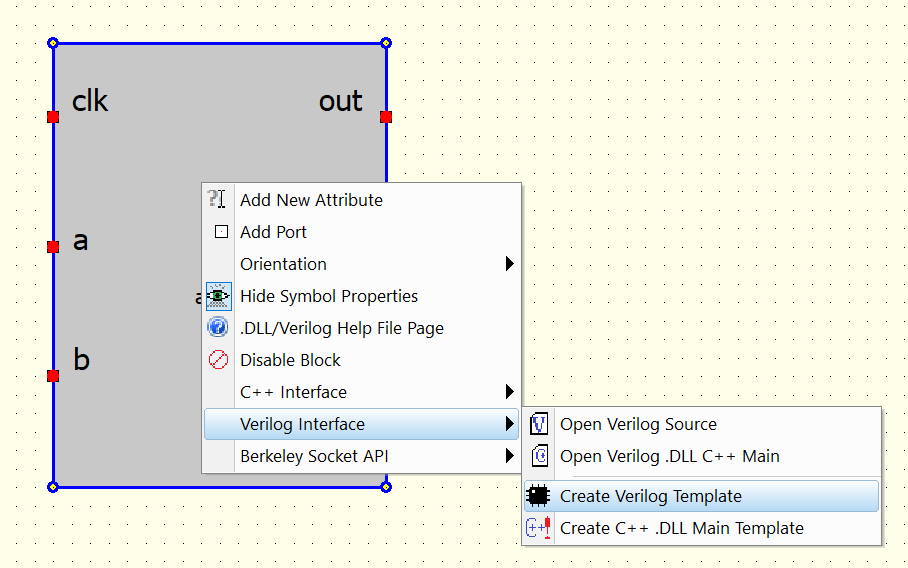Screen dimensions: 908x568
Task: Click the top-left corner handle of block
Action: click(x=53, y=43)
